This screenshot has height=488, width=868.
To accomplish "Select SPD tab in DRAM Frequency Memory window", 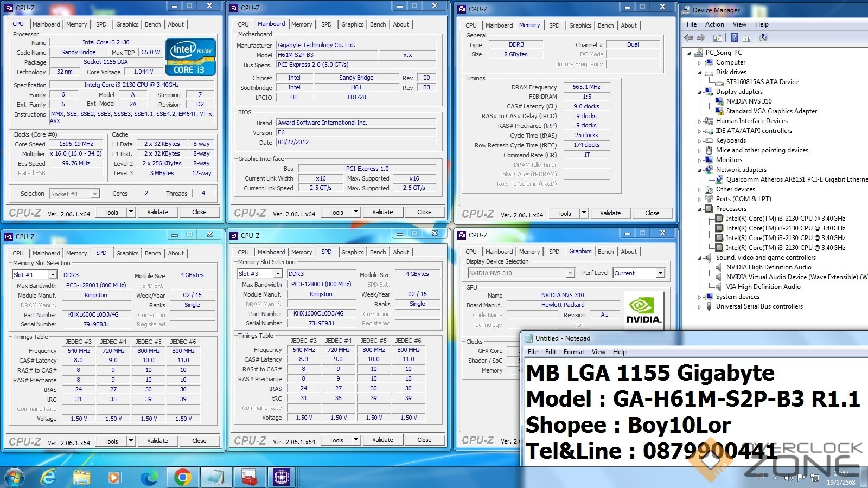I will click(554, 25).
